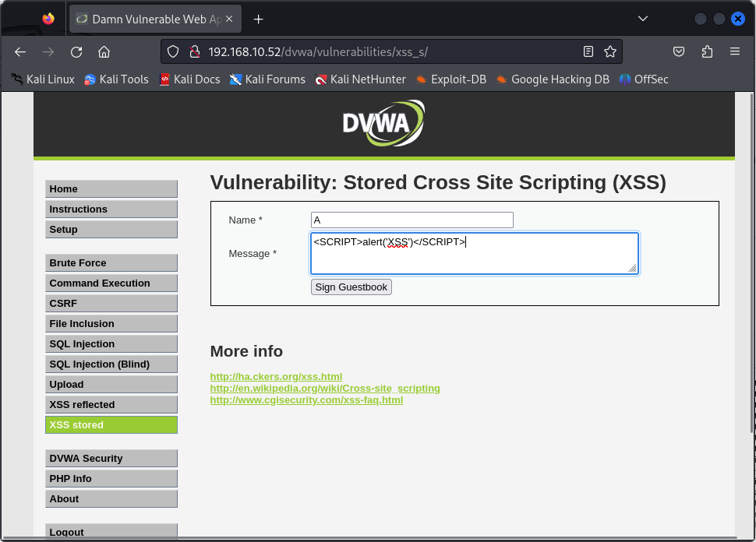Open the SQL Injection (Blind) page
The height and width of the screenshot is (542, 756).
point(111,364)
